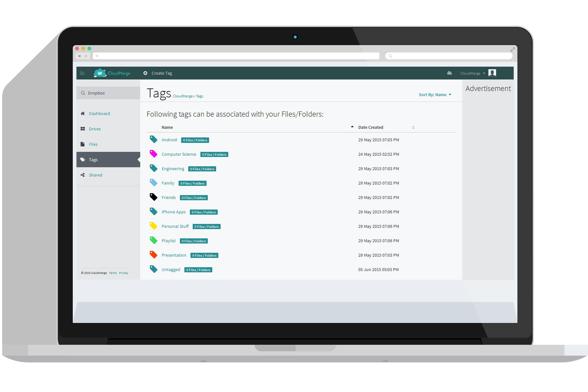Click the plus icon beside Create Tag

145,73
